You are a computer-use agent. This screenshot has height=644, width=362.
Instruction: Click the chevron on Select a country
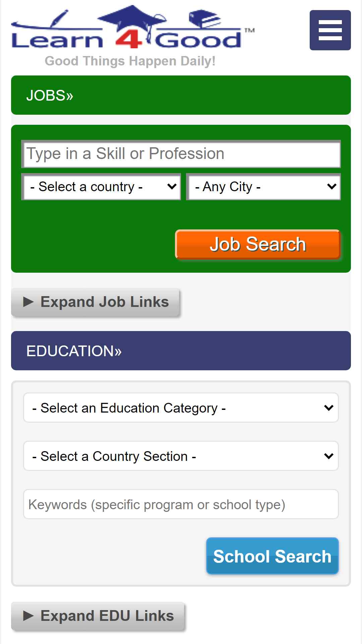click(172, 186)
